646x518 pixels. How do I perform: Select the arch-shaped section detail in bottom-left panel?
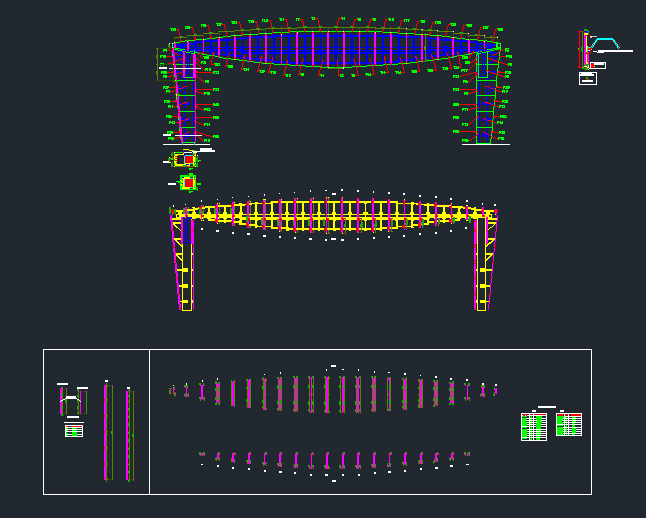(x=71, y=403)
